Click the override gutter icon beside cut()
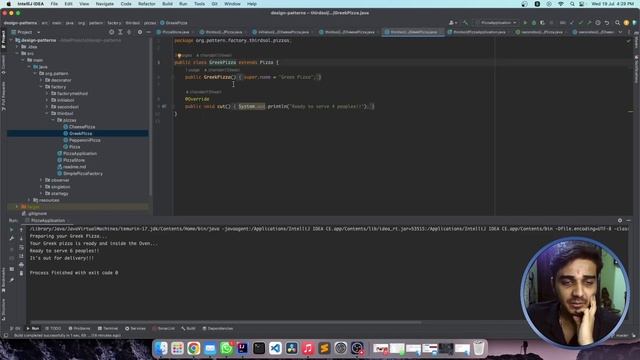640x360 pixels. [164, 107]
